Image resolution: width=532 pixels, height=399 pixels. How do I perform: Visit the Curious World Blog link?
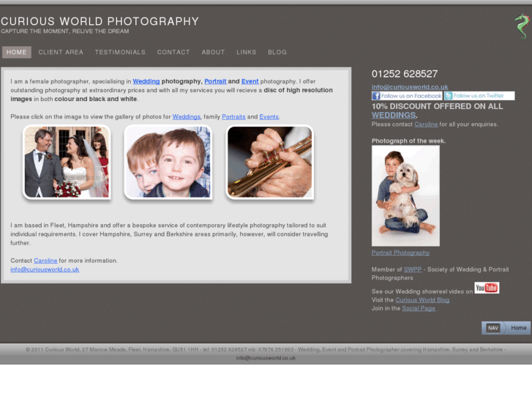(x=422, y=300)
